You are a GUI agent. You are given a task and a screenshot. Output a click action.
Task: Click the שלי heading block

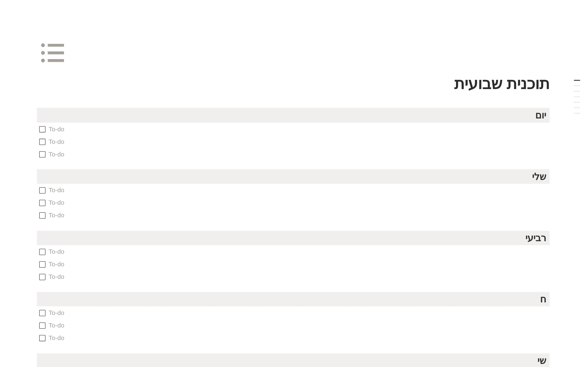tap(539, 177)
